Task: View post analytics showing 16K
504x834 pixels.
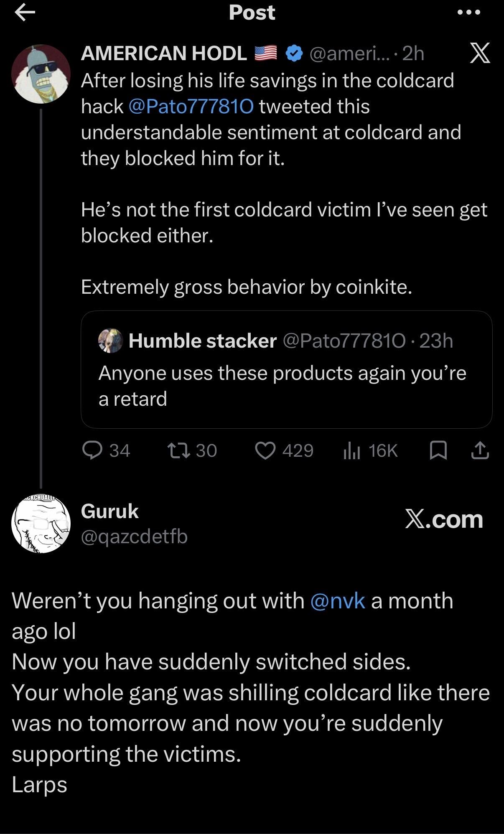Action: click(x=370, y=450)
